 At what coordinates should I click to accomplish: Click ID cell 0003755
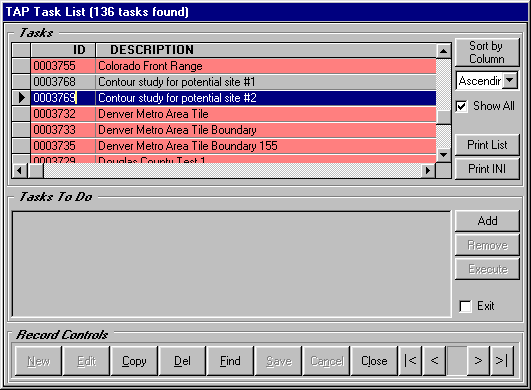tap(63, 66)
